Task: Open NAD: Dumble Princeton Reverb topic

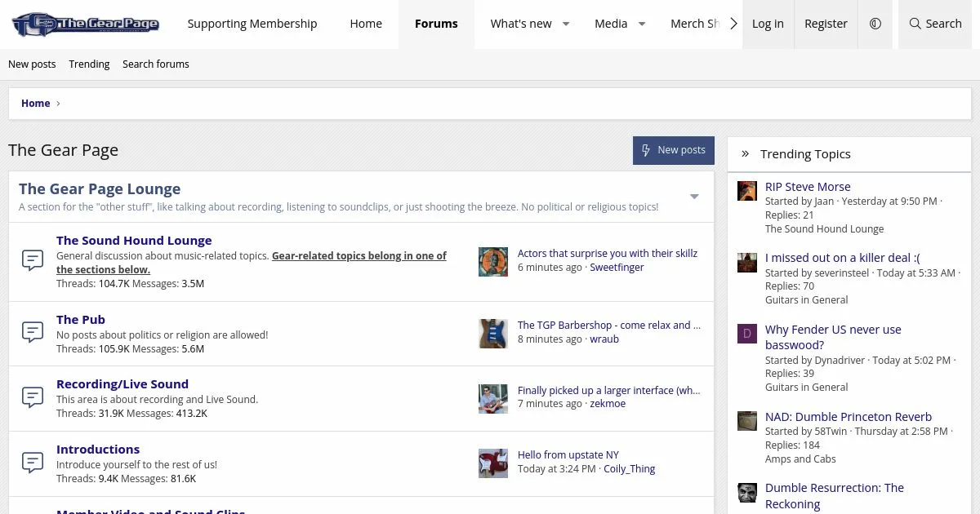Action: pos(849,417)
